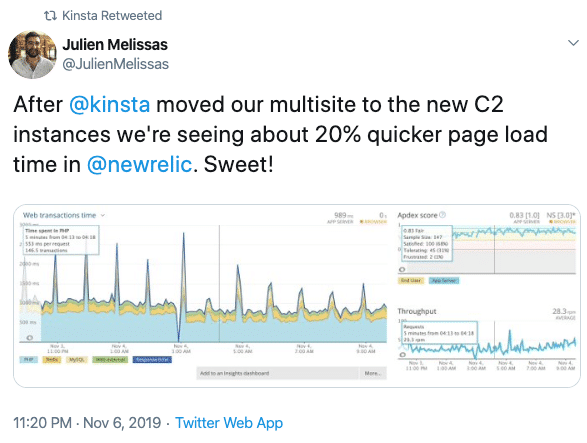This screenshot has width=587, height=443.
Task: Click the Apdex score help icon
Action: pyautogui.click(x=442, y=215)
